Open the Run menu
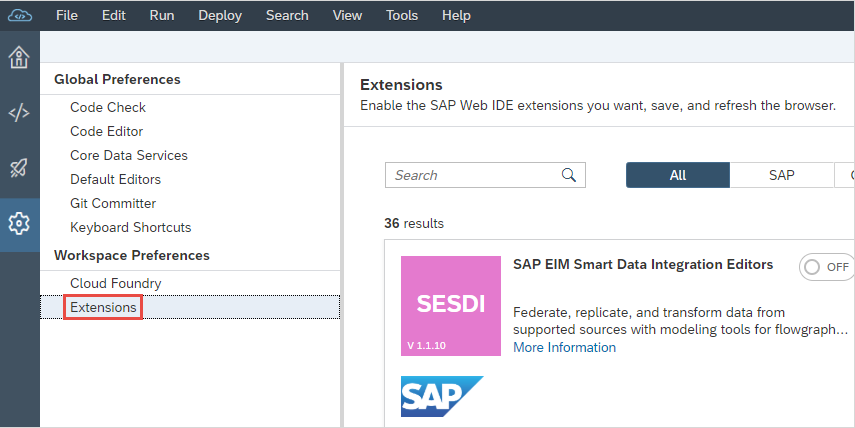The height and width of the screenshot is (428, 855). [x=162, y=15]
